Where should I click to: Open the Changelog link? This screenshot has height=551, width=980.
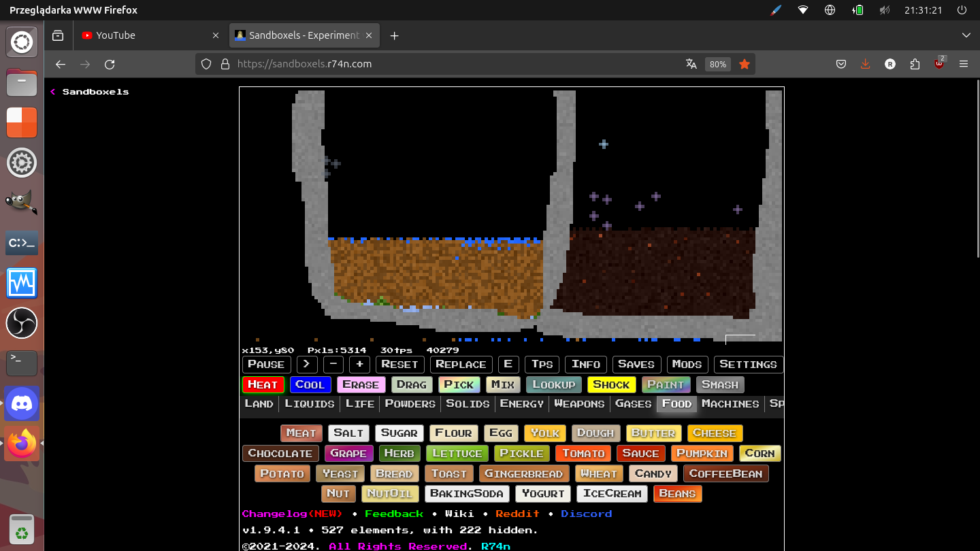click(292, 514)
